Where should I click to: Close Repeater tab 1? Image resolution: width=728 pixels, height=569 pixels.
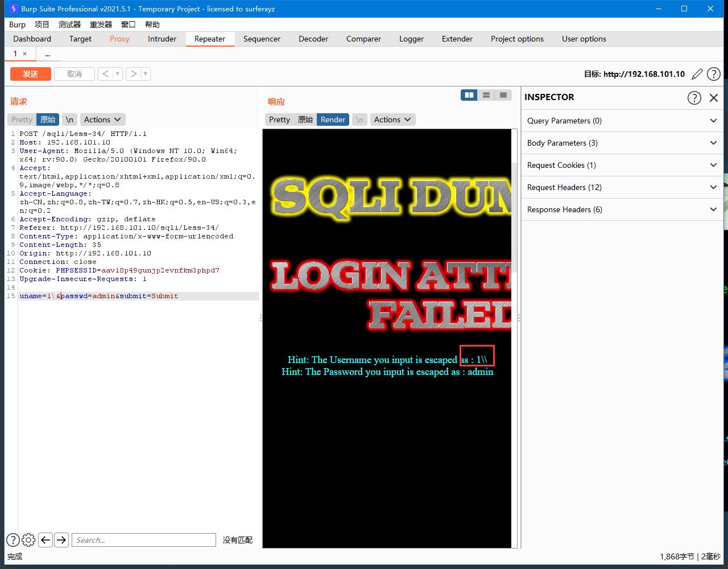click(24, 53)
